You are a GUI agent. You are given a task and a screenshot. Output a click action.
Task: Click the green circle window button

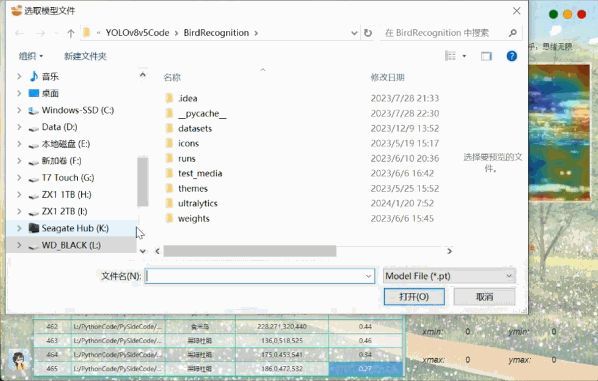[x=553, y=14]
